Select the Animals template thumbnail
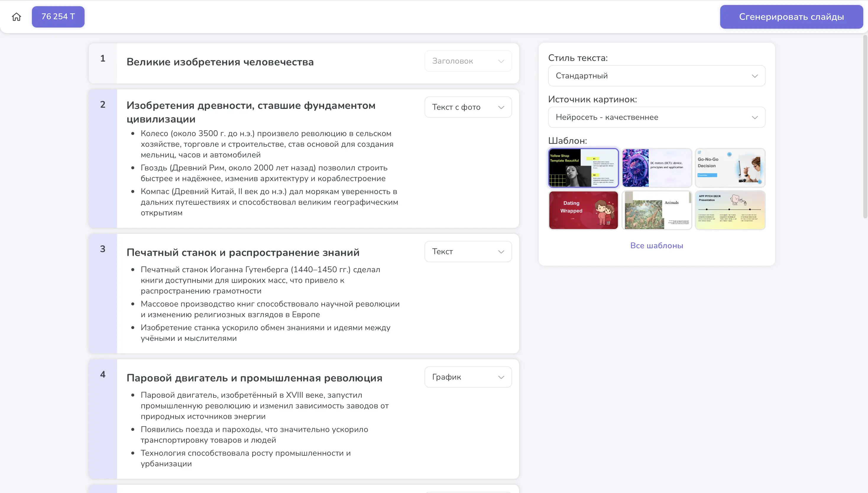 pos(657,210)
